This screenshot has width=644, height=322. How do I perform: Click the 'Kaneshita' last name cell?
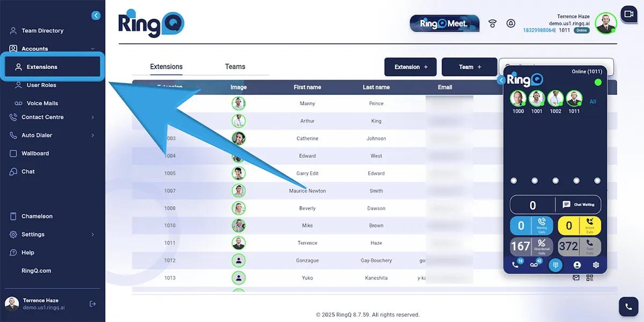376,278
